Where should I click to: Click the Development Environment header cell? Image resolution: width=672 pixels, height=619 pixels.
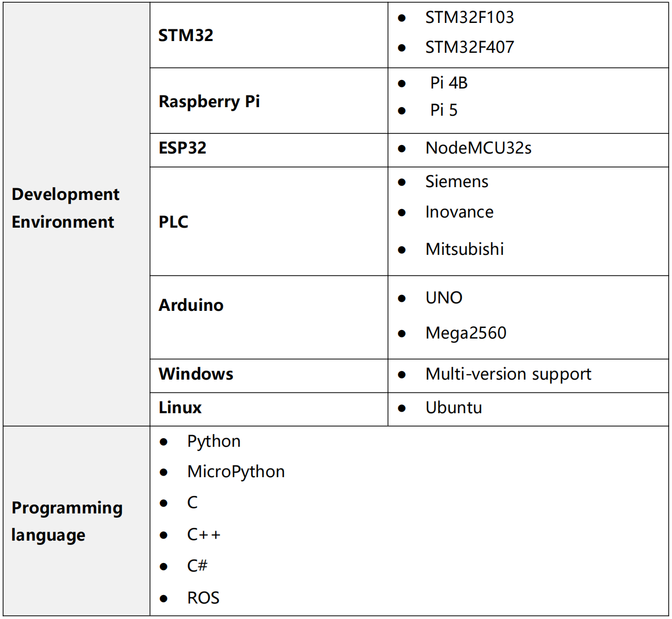coord(65,208)
